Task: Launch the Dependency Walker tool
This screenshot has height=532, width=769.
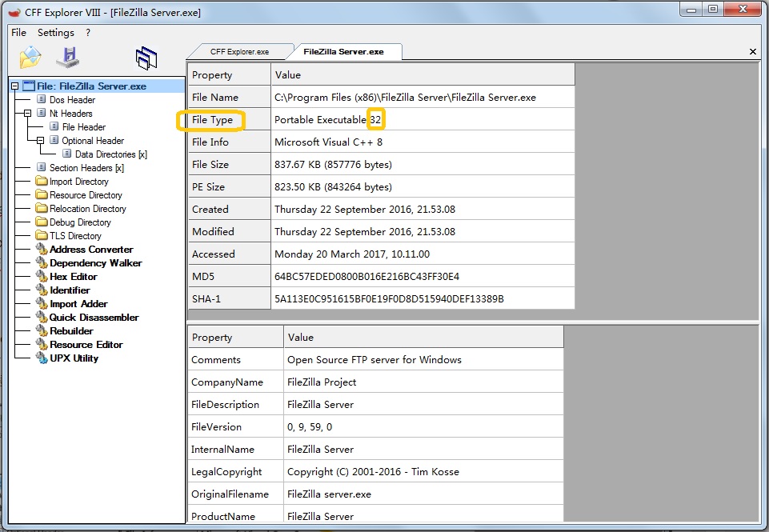Action: [93, 262]
